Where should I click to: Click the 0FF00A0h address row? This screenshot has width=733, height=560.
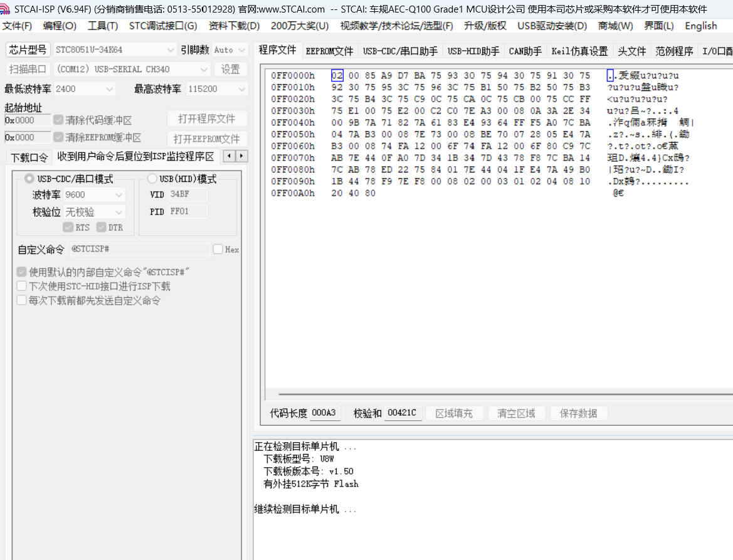click(x=293, y=193)
